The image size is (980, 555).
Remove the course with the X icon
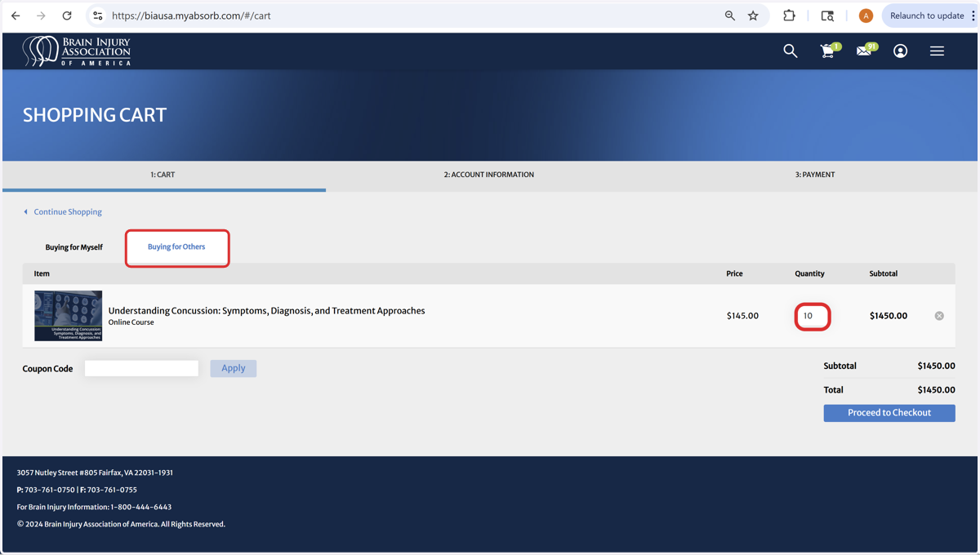pyautogui.click(x=939, y=316)
